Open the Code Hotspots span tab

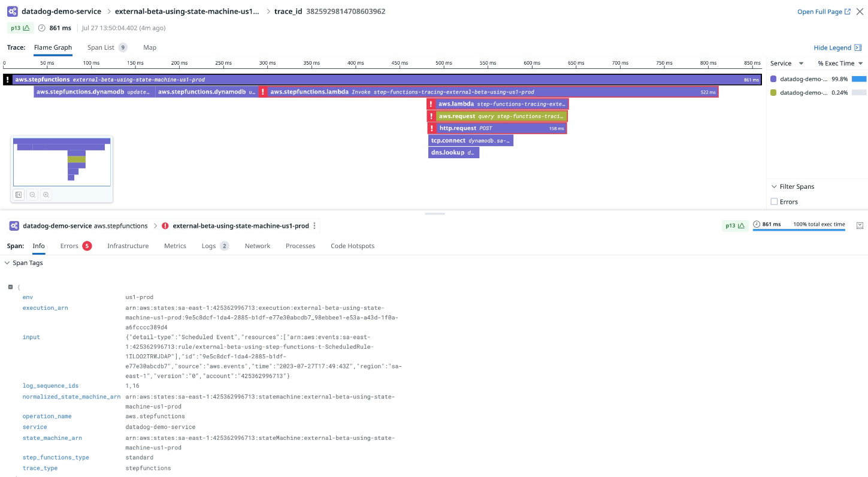point(352,246)
